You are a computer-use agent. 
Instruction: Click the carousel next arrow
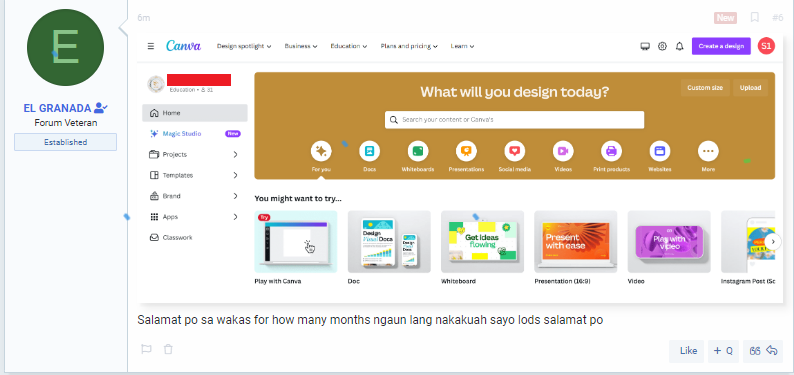tap(772, 241)
